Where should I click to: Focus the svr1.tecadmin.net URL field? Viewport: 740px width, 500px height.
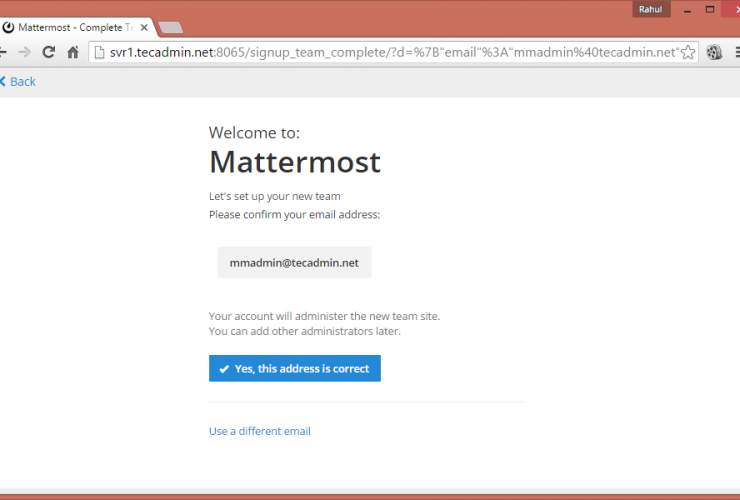[390, 52]
